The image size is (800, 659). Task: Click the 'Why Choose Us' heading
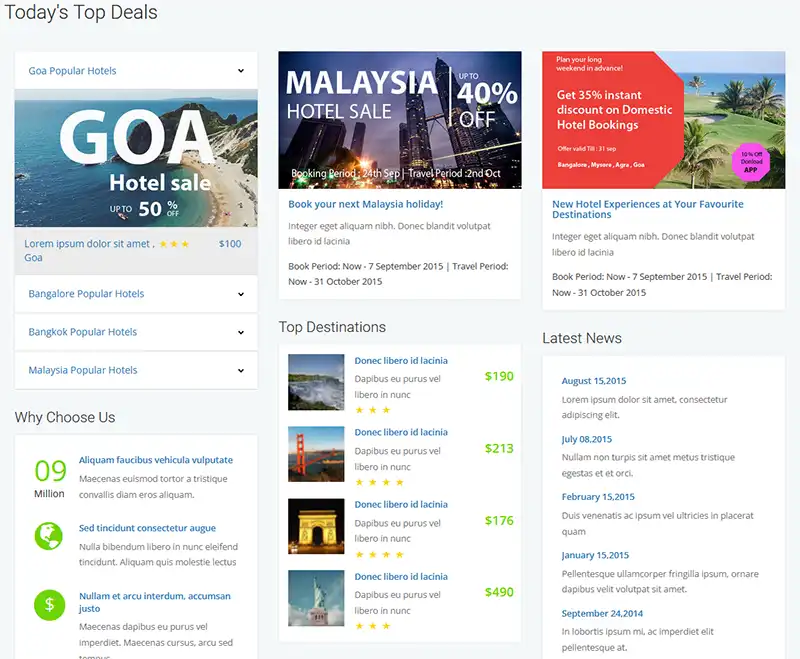coord(65,417)
